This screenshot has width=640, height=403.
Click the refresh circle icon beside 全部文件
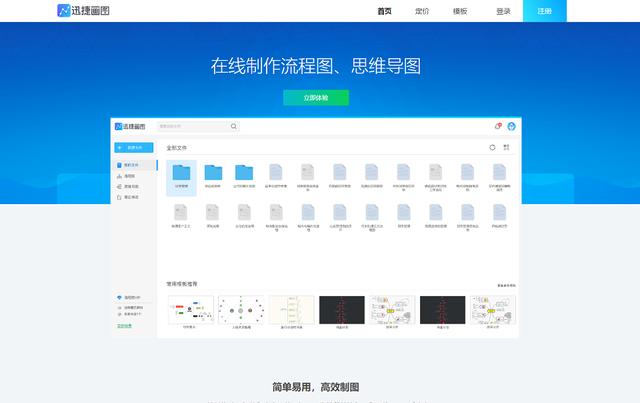(x=492, y=147)
